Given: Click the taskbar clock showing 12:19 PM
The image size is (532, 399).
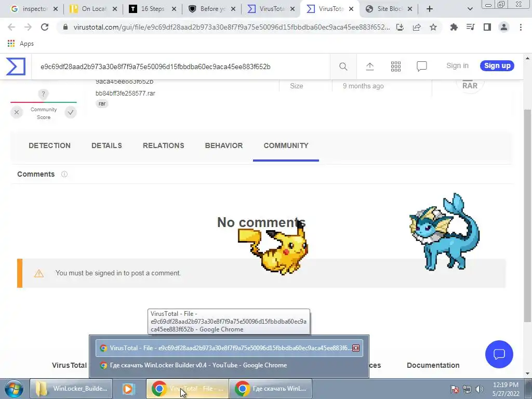Looking at the screenshot, I should pyautogui.click(x=506, y=389).
